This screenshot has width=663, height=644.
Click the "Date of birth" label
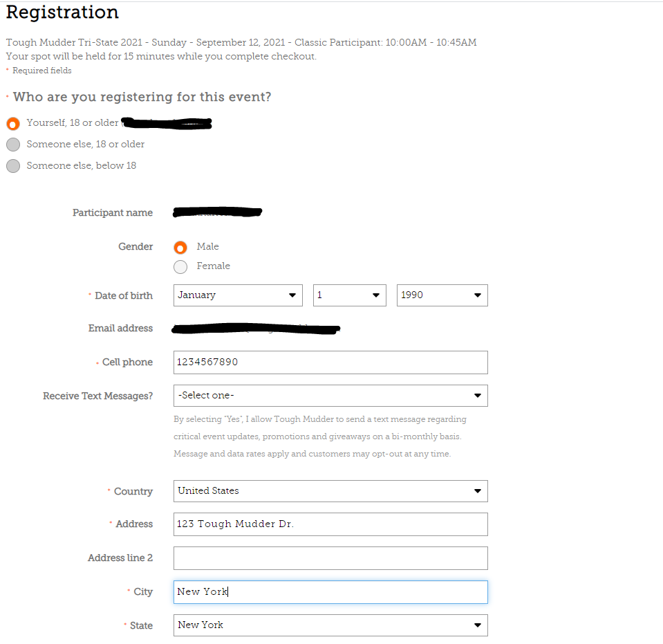[124, 295]
